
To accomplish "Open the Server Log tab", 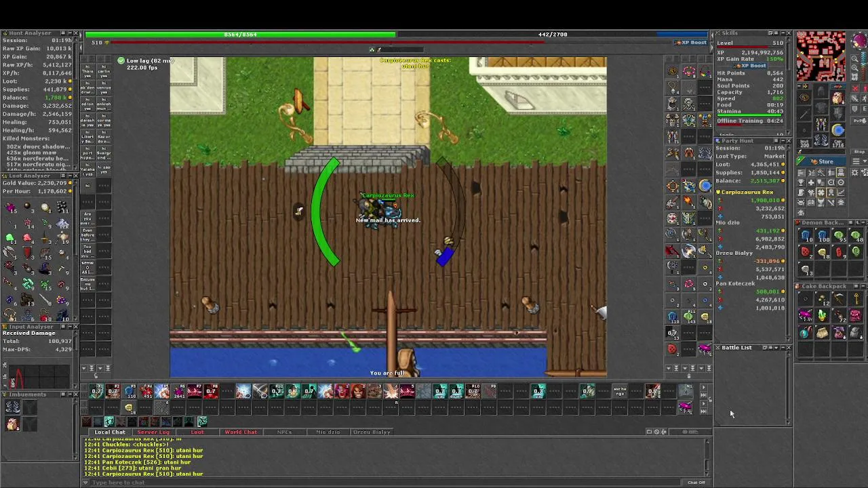I will (153, 432).
